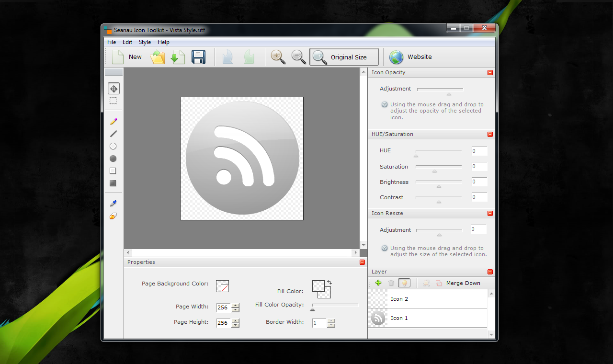Viewport: 613px width, 364px height.
Task: Click the help icon in Icon Opacity panel
Action: pos(384,104)
